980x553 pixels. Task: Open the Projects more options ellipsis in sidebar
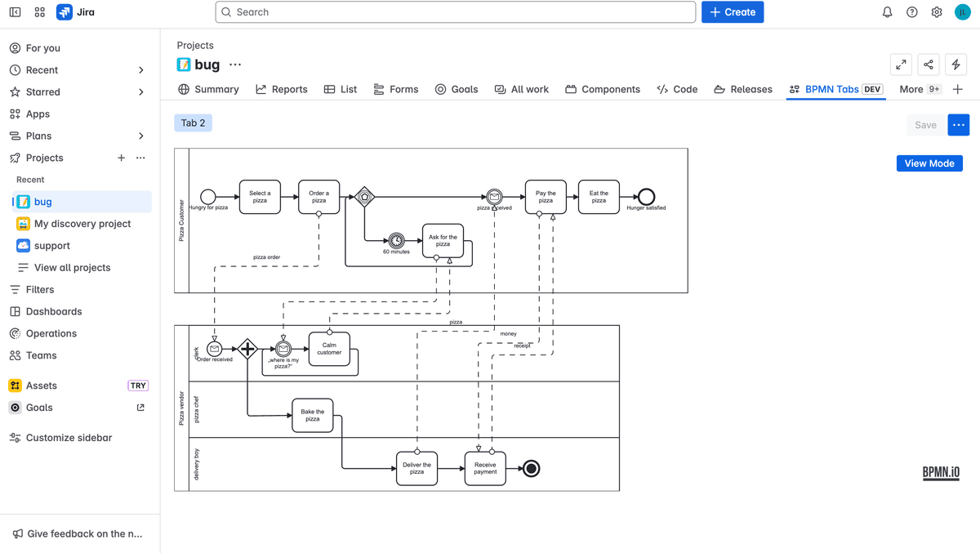point(140,158)
